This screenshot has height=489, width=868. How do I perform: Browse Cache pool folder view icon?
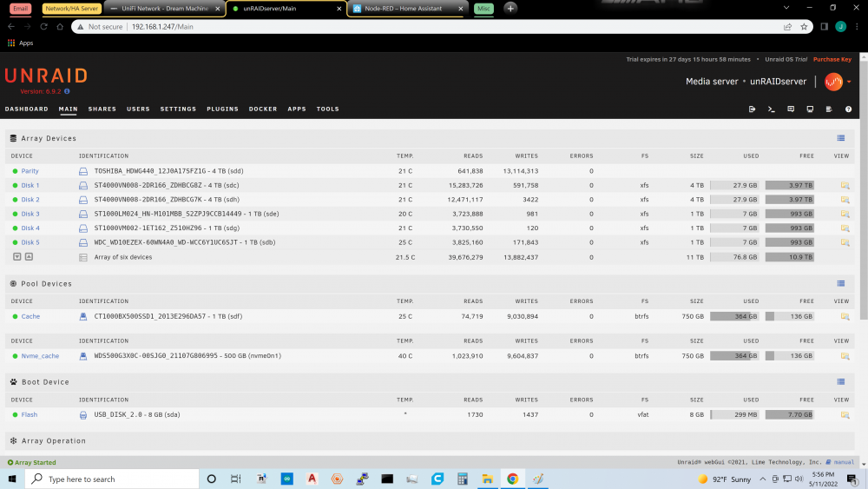tap(845, 316)
